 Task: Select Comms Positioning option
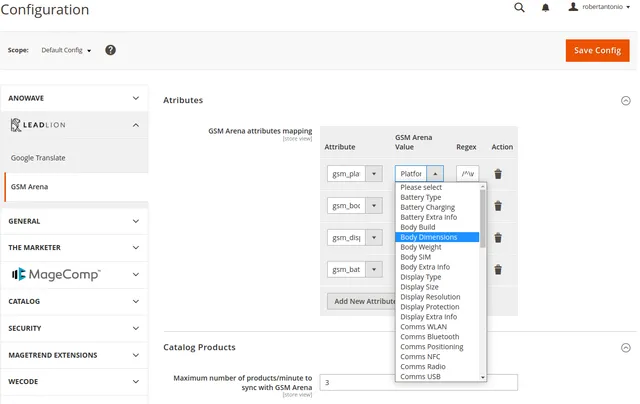coord(437,347)
